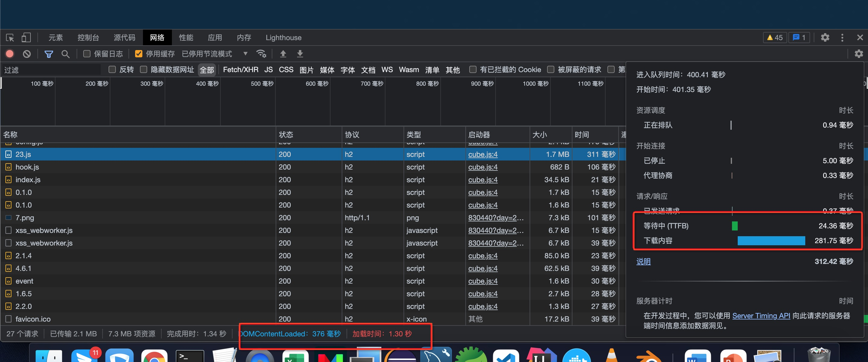Open network panel settings gear
The image size is (868, 362).
click(859, 54)
